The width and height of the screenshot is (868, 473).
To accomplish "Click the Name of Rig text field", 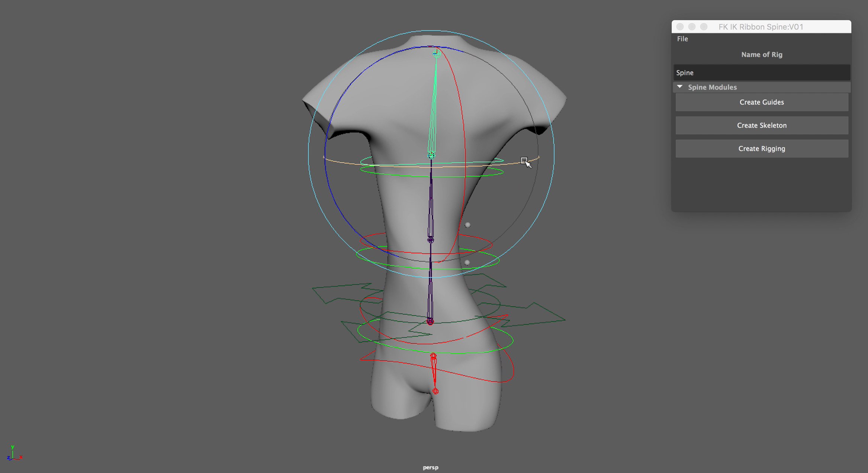I will [761, 73].
